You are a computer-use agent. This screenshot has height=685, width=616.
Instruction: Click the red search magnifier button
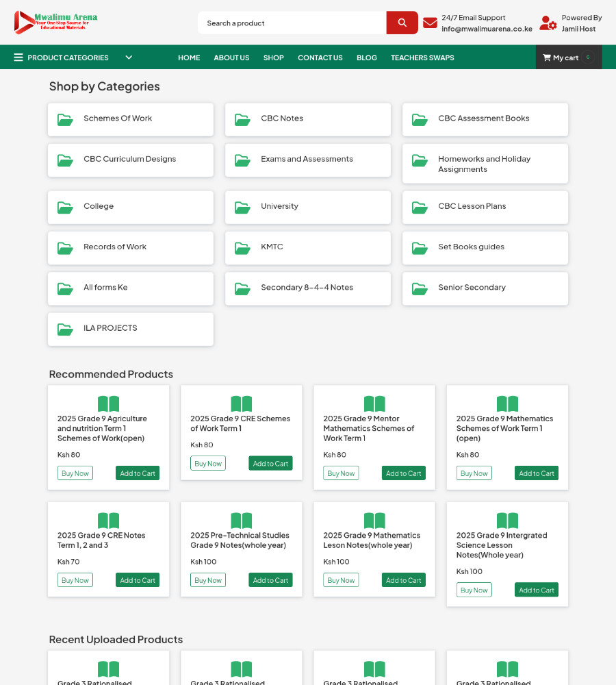(x=402, y=23)
